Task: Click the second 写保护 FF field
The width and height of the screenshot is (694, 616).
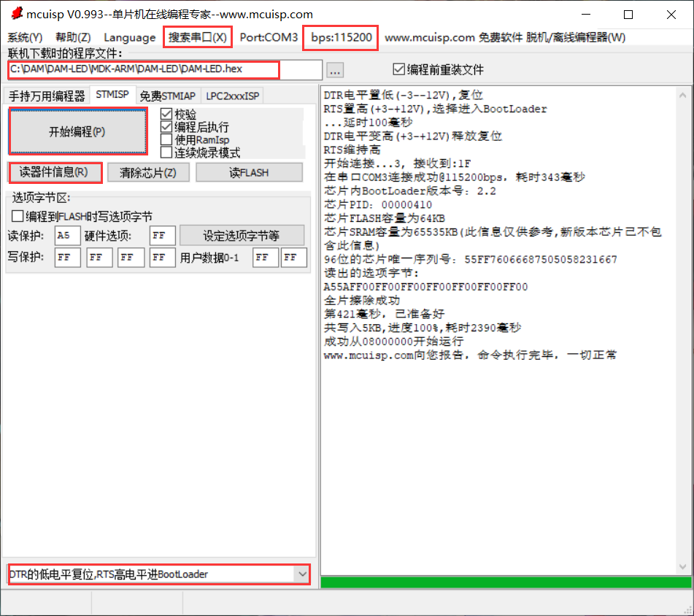Action: [99, 257]
